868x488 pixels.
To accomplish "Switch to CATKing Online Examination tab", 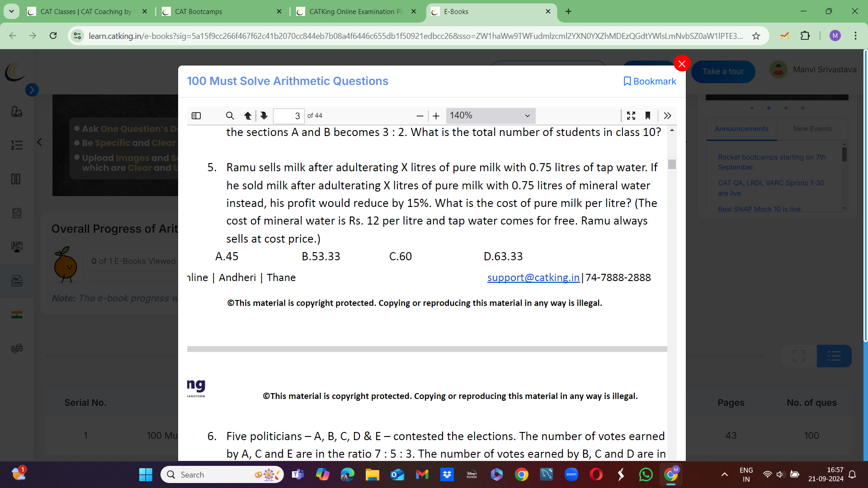I will click(356, 12).
